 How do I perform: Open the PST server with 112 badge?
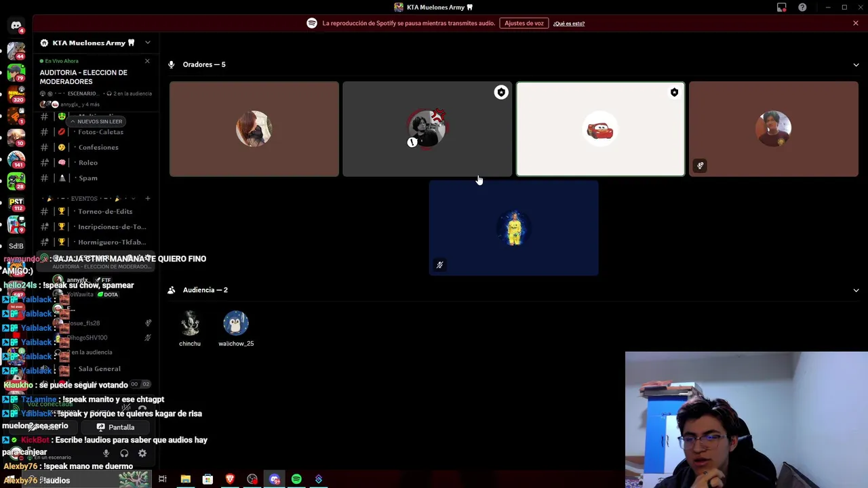[x=16, y=202]
